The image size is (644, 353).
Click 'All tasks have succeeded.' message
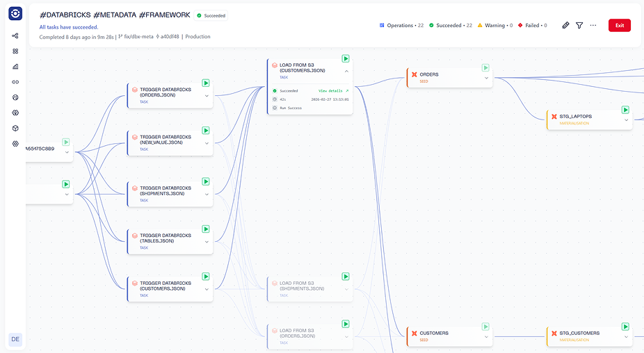(x=69, y=27)
